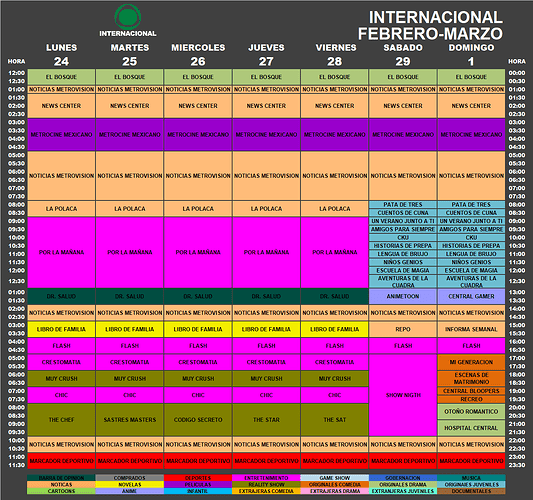Click the INFANTIL legend swatch
The image size is (533, 500).
(198, 491)
